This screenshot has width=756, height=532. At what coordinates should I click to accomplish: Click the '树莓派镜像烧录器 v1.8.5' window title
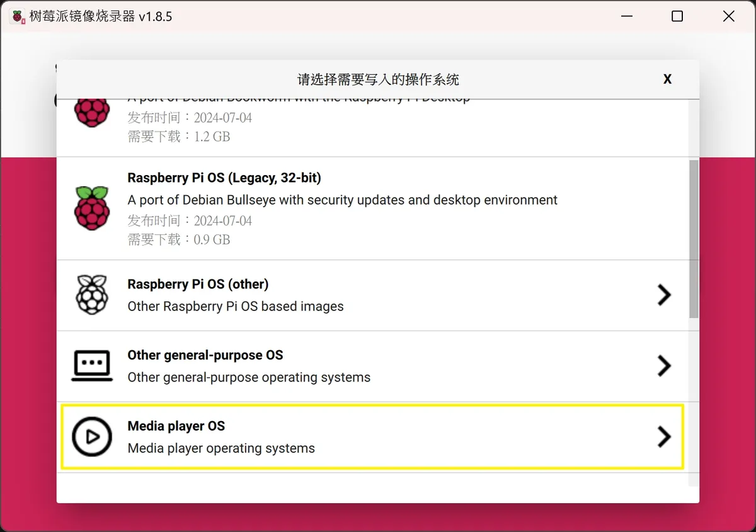[x=101, y=17]
